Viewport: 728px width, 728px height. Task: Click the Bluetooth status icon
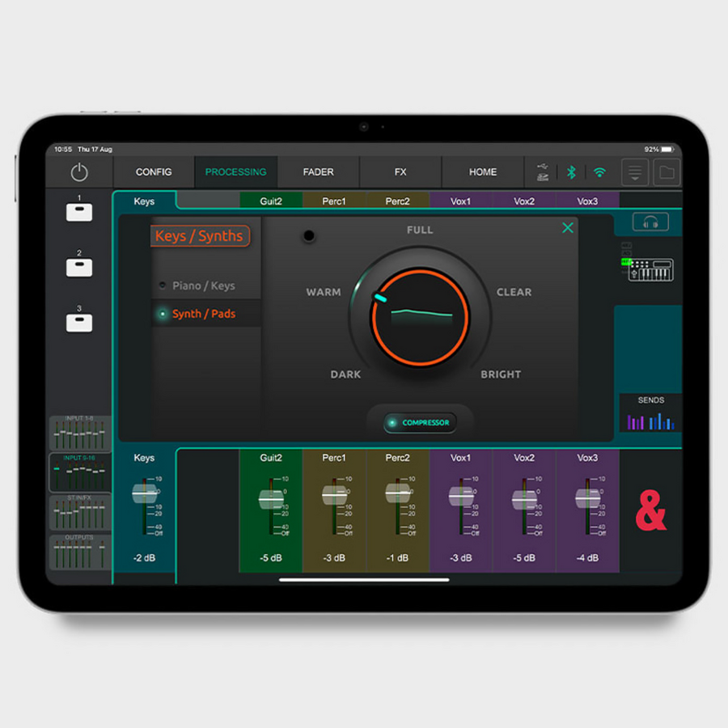(x=570, y=172)
